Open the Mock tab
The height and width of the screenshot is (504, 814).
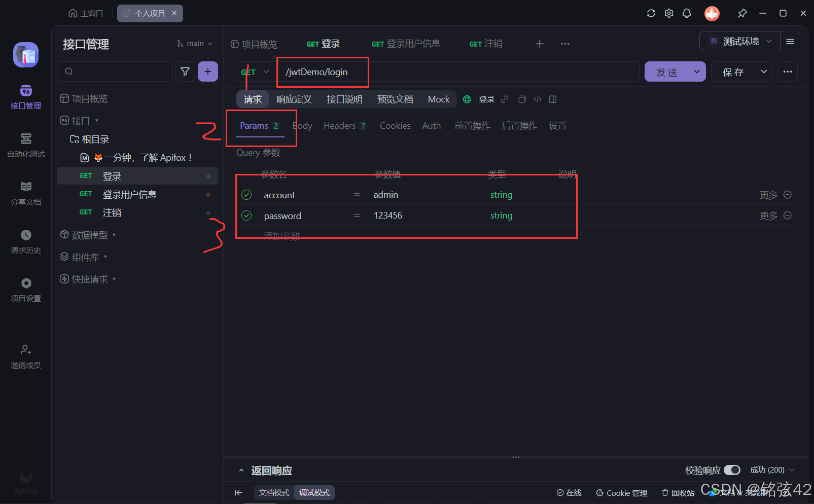(x=438, y=99)
